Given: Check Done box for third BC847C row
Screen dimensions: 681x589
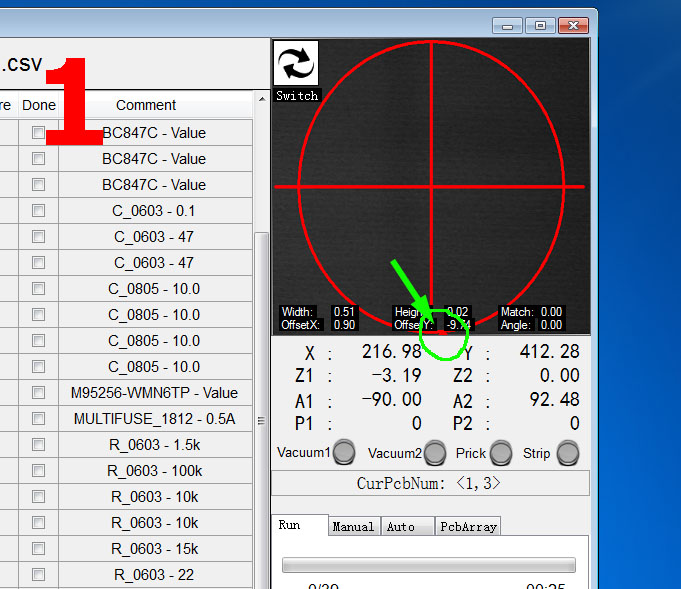Looking at the screenshot, I should (38, 185).
